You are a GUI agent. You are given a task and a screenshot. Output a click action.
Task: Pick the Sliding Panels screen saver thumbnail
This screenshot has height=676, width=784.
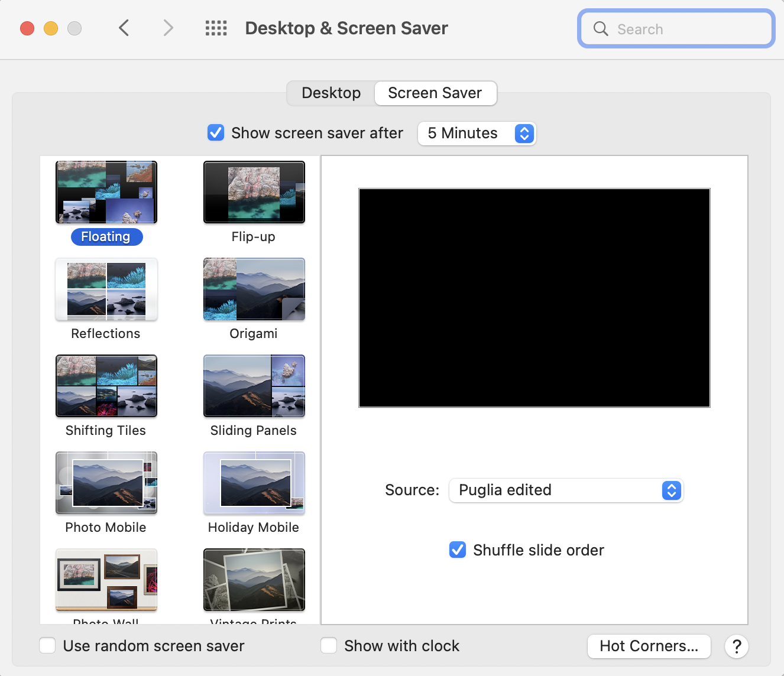click(254, 386)
